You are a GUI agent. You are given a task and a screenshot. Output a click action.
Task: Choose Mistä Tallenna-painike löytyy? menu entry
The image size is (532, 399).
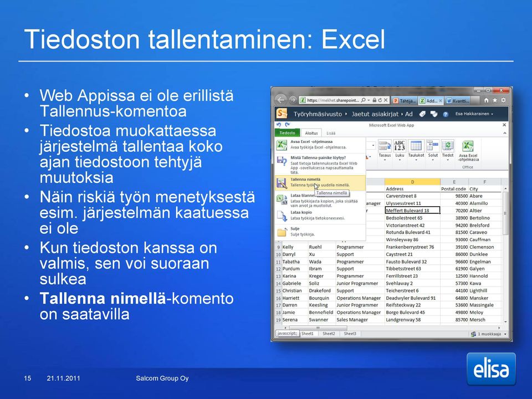click(x=320, y=165)
